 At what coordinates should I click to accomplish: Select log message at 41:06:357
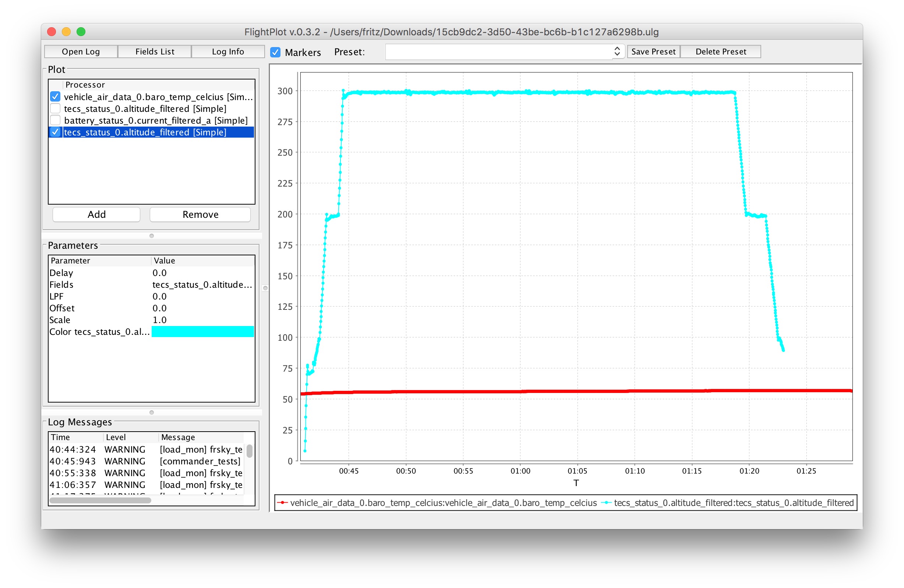146,485
